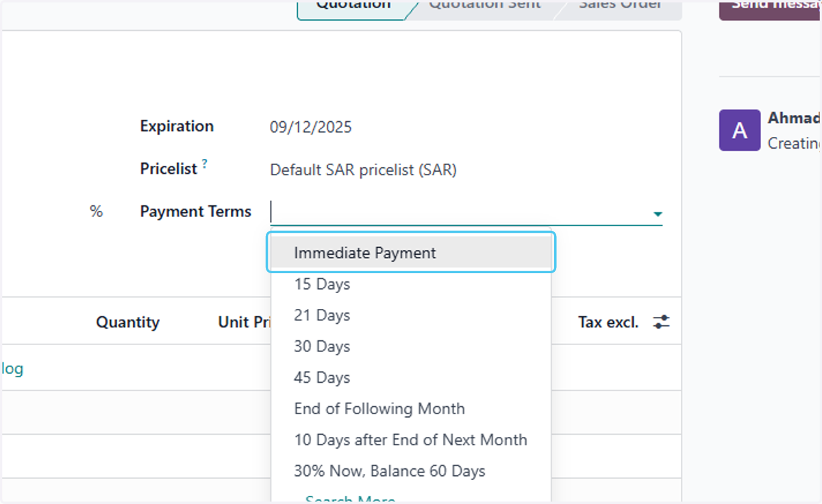Viewport: 822px width, 504px height.
Task: Open column settings sliders icon
Action: coord(661,322)
